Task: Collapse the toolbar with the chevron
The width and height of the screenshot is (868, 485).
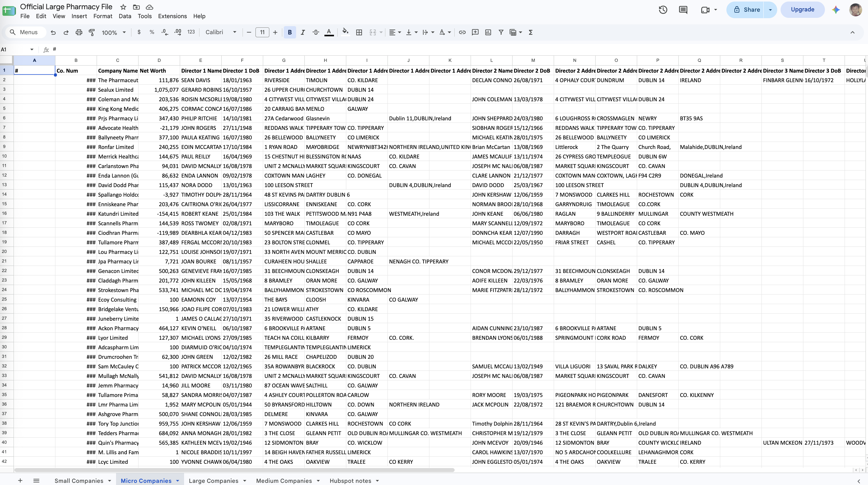Action: [x=853, y=32]
